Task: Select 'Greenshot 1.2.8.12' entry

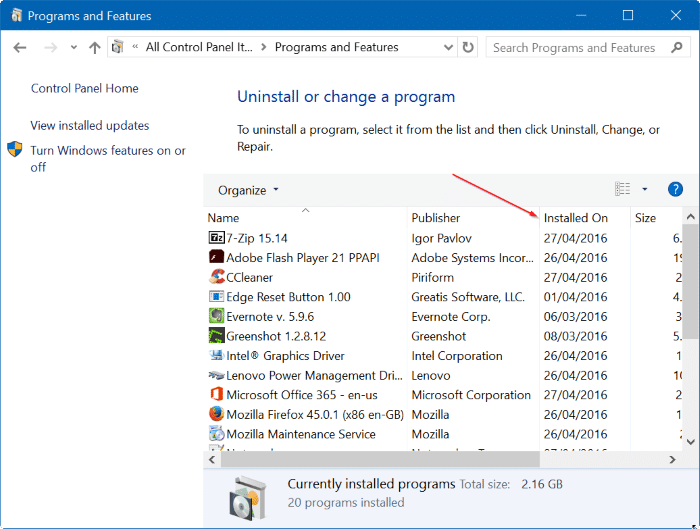Action: click(276, 336)
